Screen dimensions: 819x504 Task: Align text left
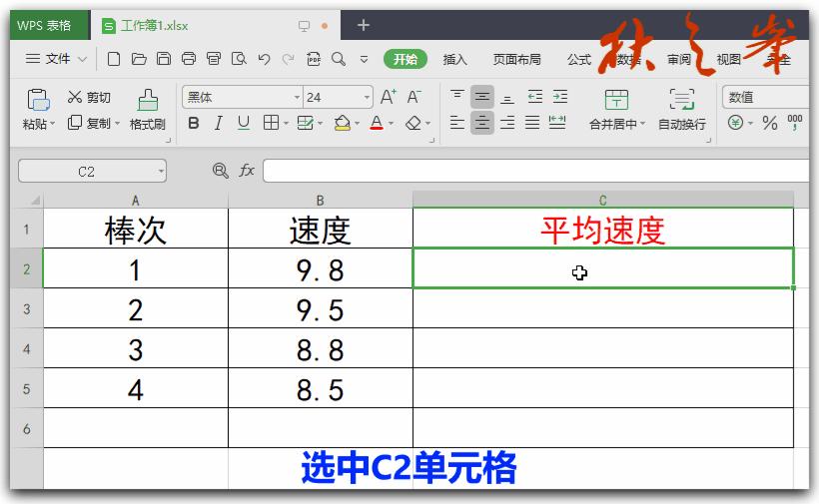[457, 123]
